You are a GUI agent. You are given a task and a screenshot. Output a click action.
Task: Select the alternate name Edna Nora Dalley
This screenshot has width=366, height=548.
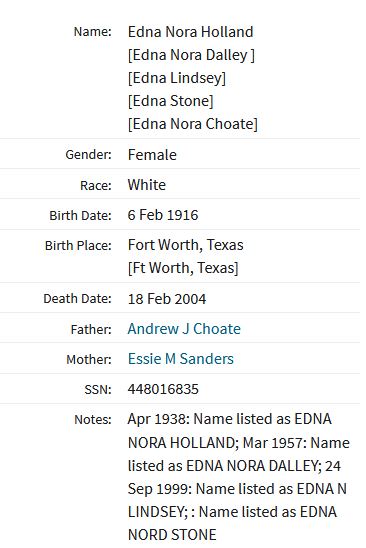tap(191, 55)
